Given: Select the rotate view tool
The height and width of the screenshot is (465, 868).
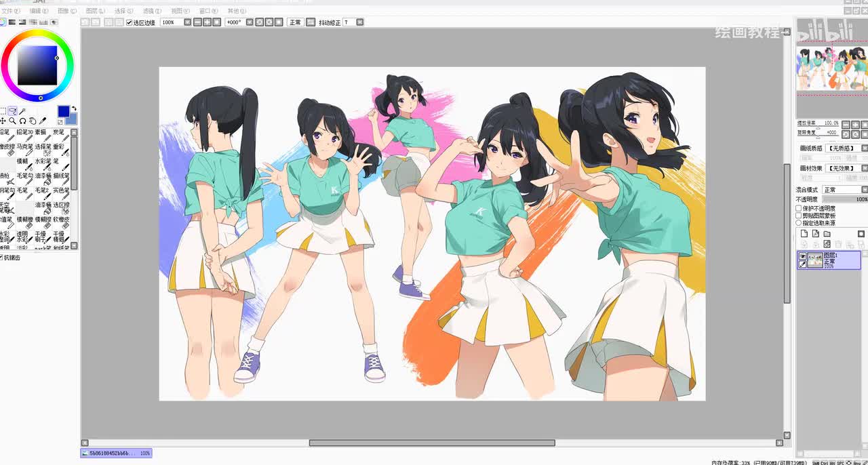Looking at the screenshot, I should point(22,121).
